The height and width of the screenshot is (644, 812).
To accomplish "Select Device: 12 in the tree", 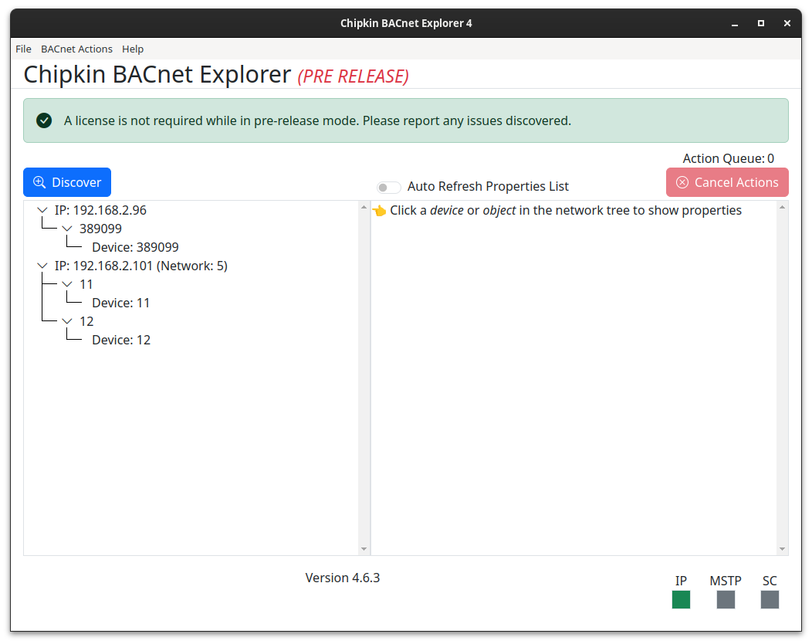I will click(x=121, y=340).
